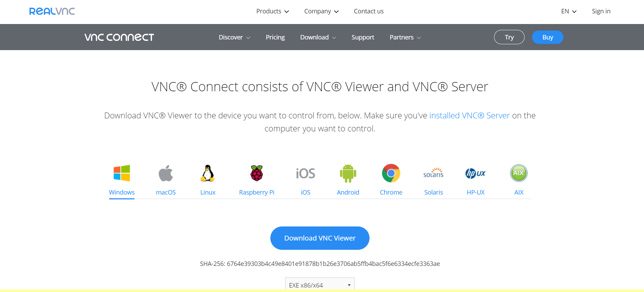Open the Pricing page
Viewport: 644px width, 292px height.
pyautogui.click(x=275, y=37)
